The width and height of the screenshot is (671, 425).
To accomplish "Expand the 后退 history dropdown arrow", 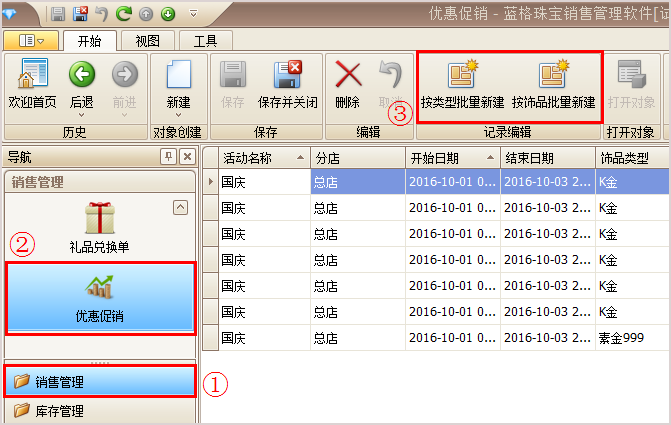I will 82,115.
